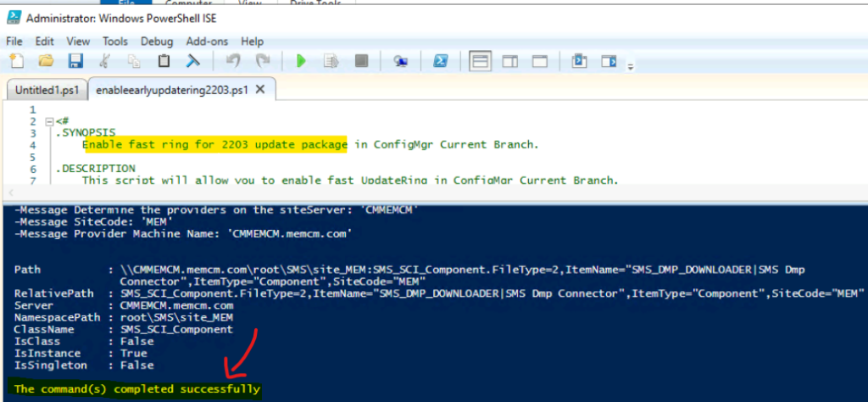
Task: Start PowerShell.exe from the blue console icon
Action: click(440, 60)
